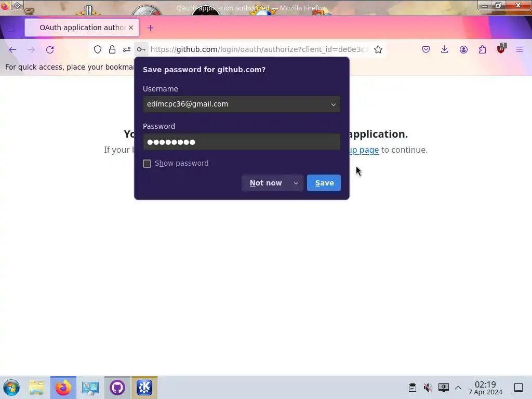This screenshot has width=532, height=399.
Task: Save the github.com password
Action: tap(324, 183)
